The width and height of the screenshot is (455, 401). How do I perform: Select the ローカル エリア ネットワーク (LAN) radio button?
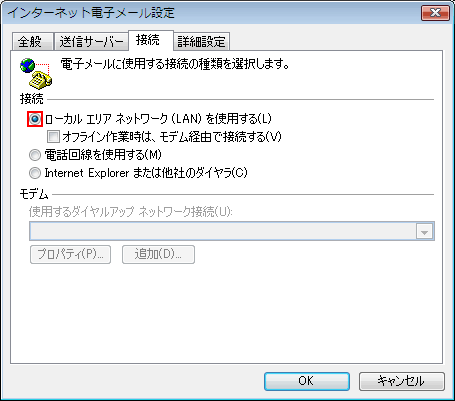tap(35, 119)
